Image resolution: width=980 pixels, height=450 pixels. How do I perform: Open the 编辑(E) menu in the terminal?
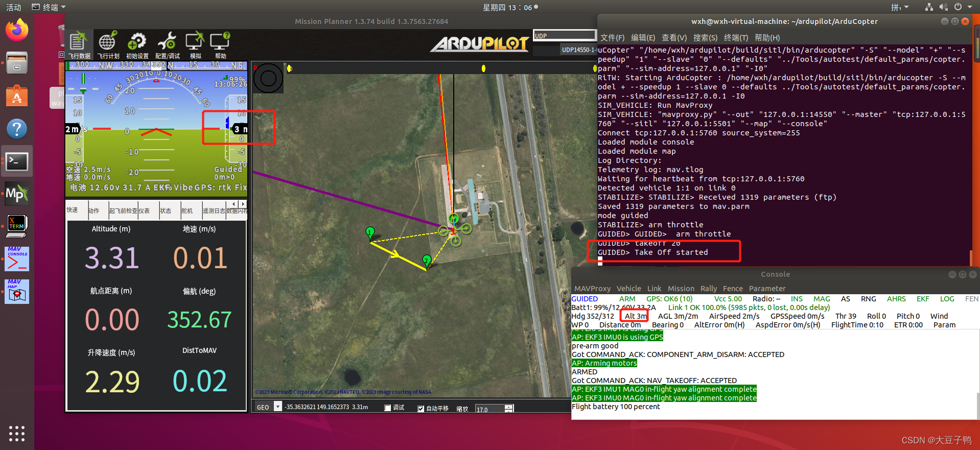coord(643,38)
